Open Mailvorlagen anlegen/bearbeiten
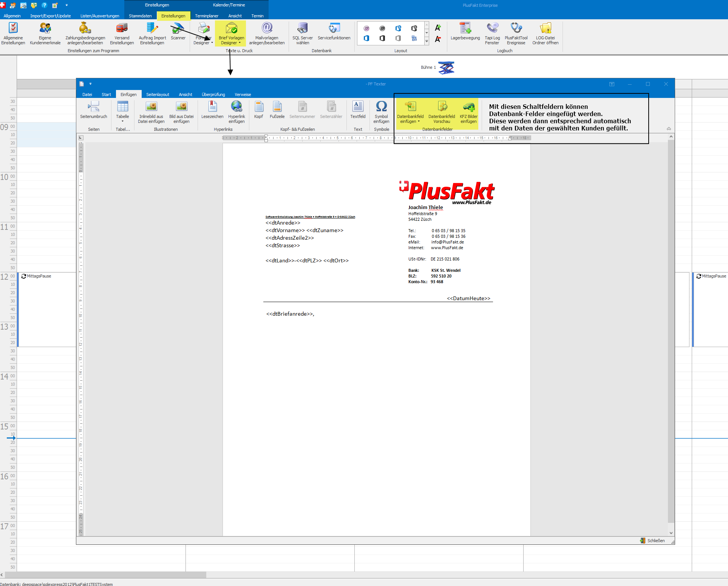This screenshot has height=586, width=728. tap(267, 33)
